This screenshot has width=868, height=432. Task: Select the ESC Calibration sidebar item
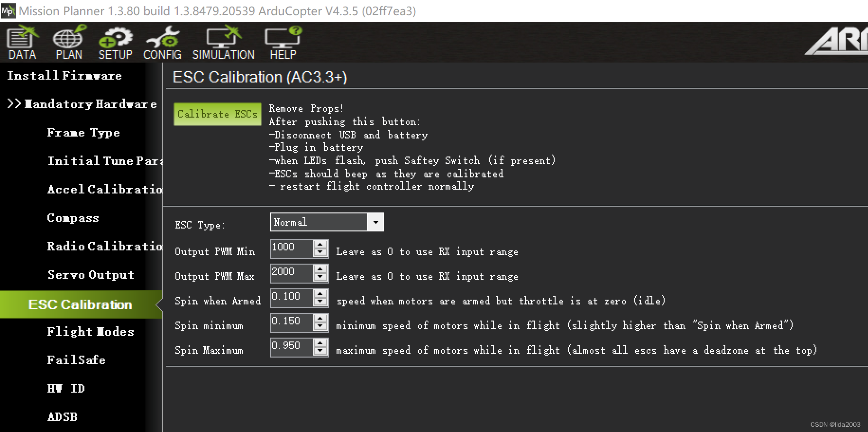(81, 304)
